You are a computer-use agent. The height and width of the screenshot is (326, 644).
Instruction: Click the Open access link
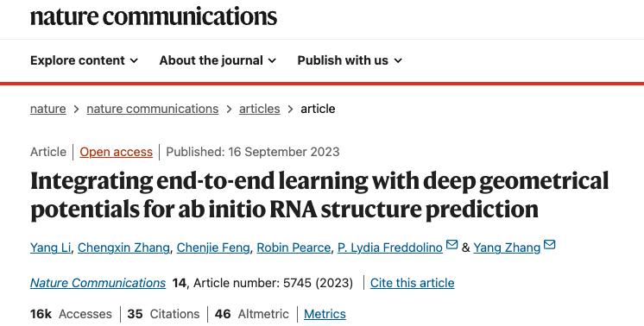[117, 152]
